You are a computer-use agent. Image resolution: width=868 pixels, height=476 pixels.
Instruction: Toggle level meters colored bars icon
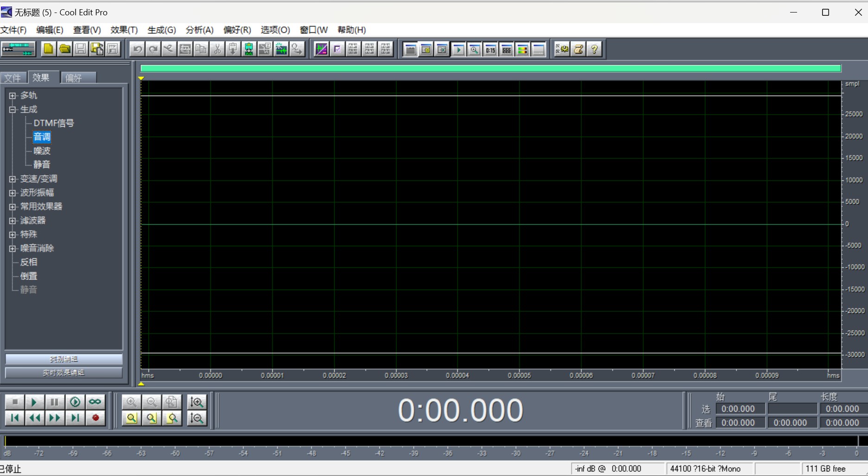[x=523, y=49]
